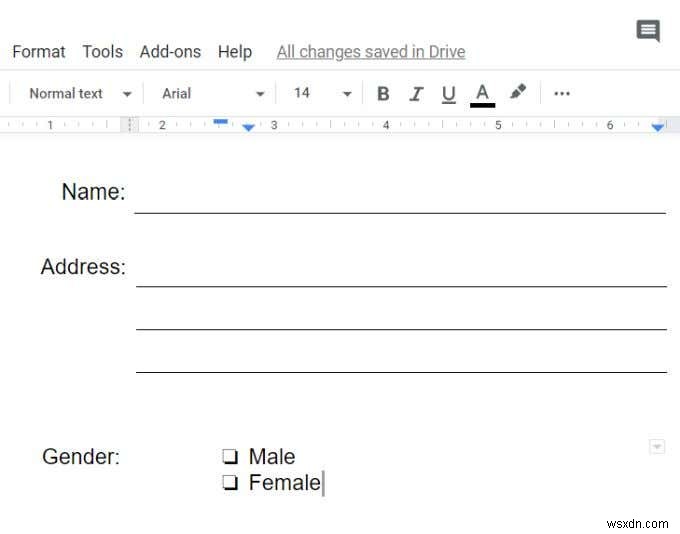
Task: Click the left indent triangle on ruler
Action: click(x=248, y=127)
